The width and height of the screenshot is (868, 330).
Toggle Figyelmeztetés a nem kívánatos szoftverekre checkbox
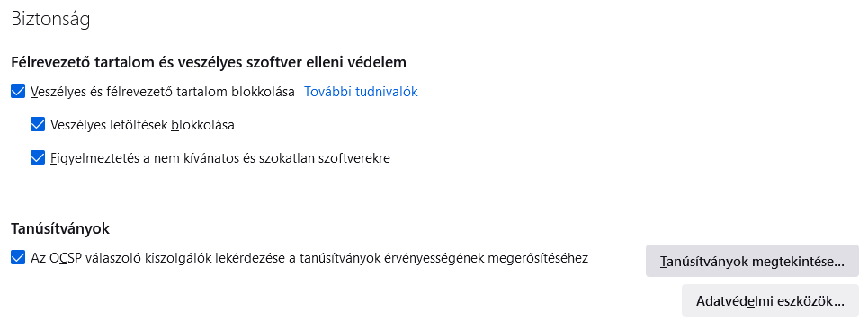[38, 157]
